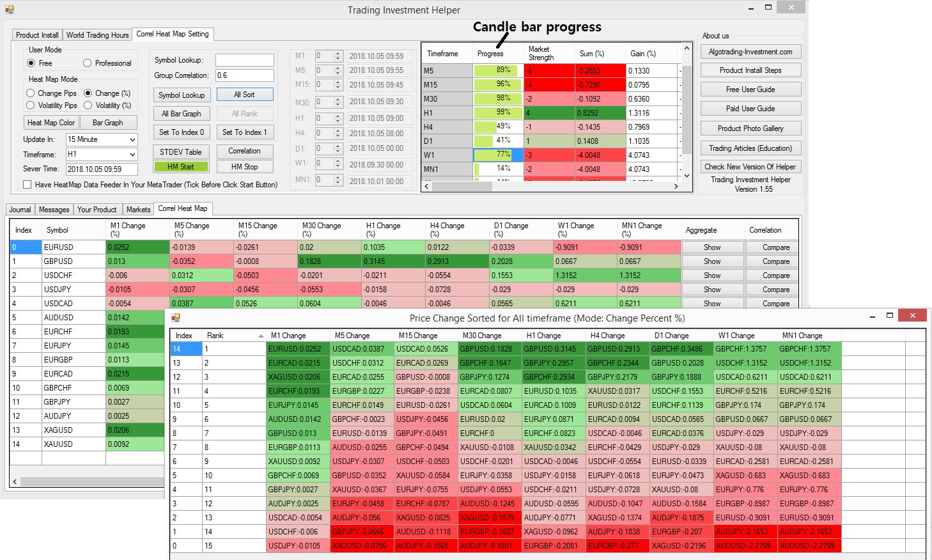Click the Group Correlation field showing 0.6

(x=244, y=75)
